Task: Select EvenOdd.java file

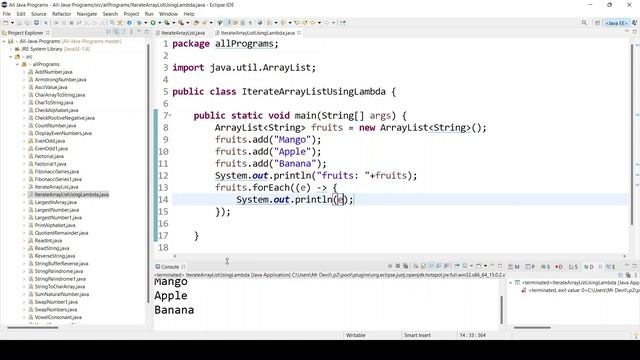Action: (50, 141)
